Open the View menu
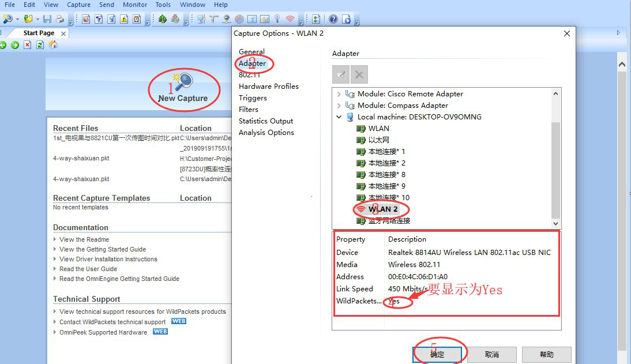The height and width of the screenshot is (364, 631). click(51, 5)
